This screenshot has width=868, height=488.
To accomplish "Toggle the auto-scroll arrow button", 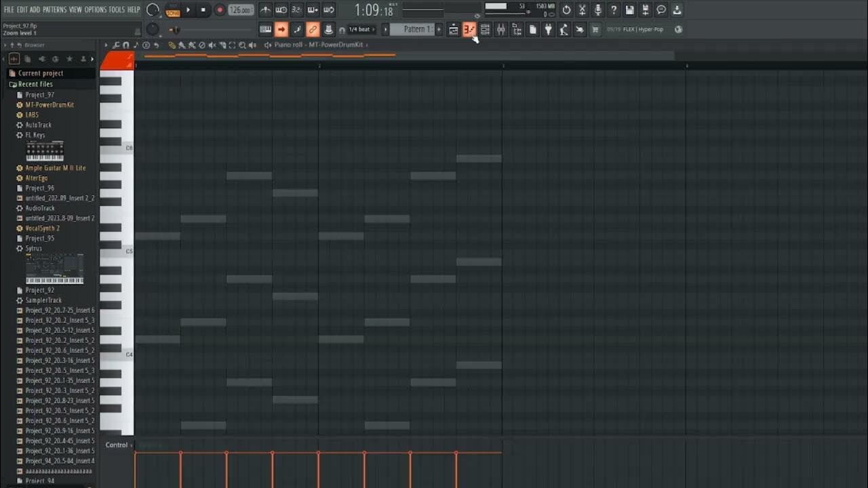I will click(x=281, y=29).
